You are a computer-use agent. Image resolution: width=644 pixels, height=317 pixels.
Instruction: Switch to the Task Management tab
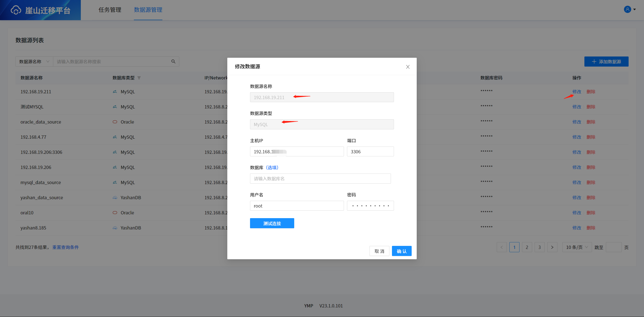pyautogui.click(x=110, y=10)
